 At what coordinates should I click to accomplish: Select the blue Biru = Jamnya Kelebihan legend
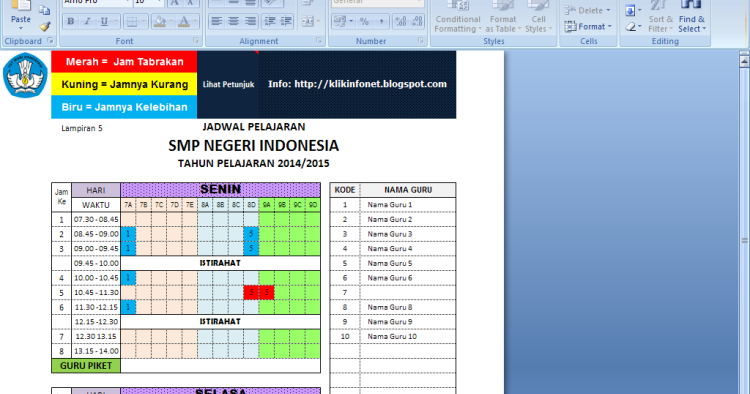(x=124, y=107)
